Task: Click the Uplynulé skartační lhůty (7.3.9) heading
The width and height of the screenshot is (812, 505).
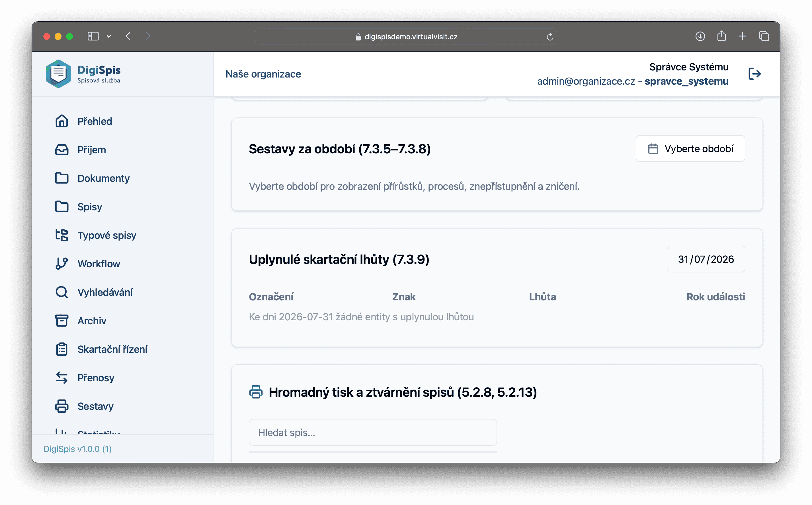Action: 339,260
